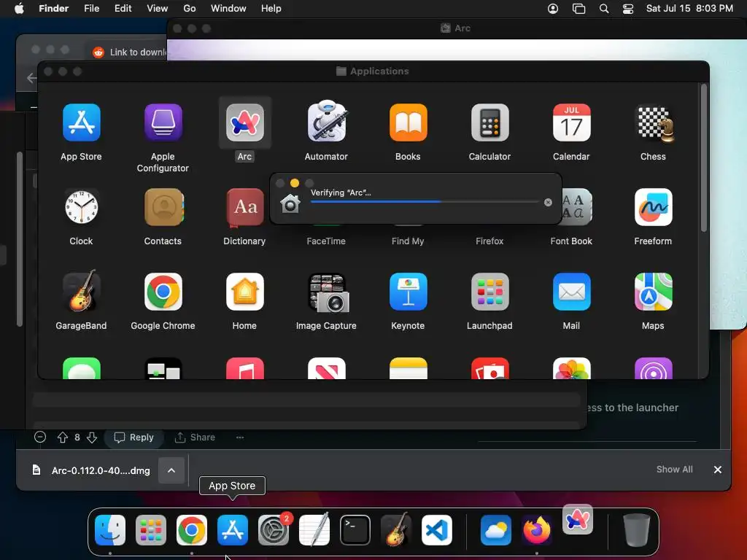The height and width of the screenshot is (560, 747).
Task: Open the Dictionary app icon
Action: coord(245,207)
